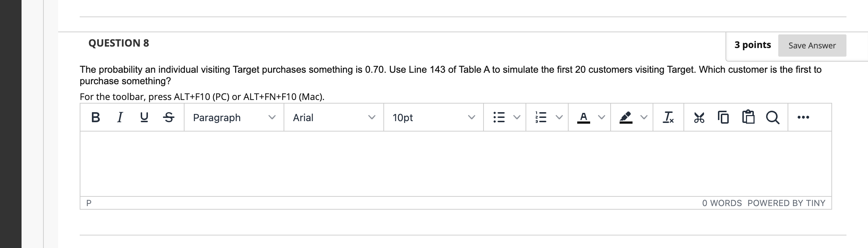Open Find and Replace with the magnifier icon
Viewport: 868px width, 248px height.
click(772, 118)
